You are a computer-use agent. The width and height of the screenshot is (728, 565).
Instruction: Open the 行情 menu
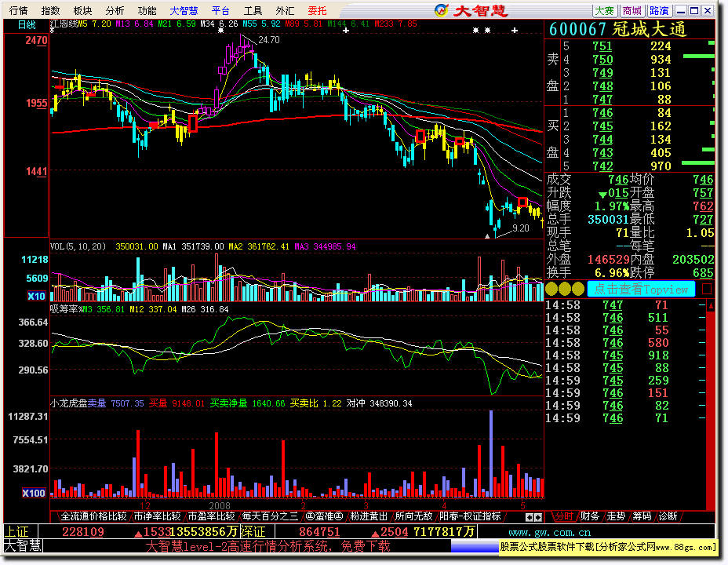coord(19,11)
